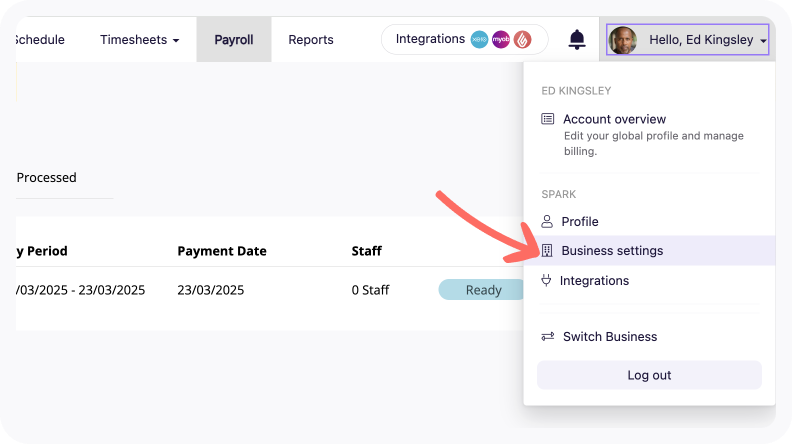Collapse the Hello, Ed Kingsley user menu

pos(687,39)
